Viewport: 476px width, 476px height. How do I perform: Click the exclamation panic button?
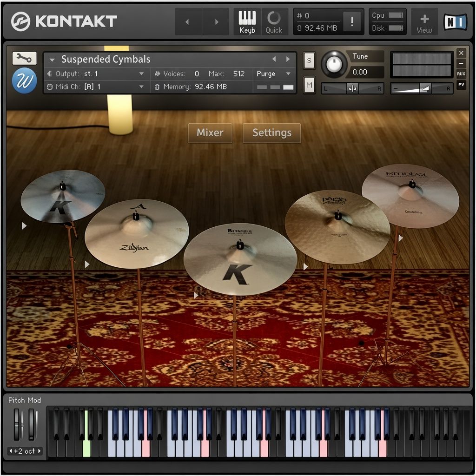pyautogui.click(x=352, y=21)
